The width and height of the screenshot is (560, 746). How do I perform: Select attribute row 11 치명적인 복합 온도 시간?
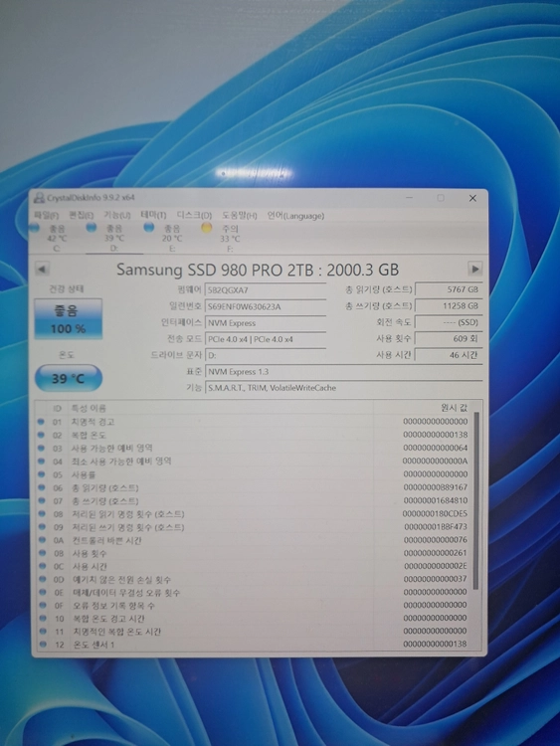[x=254, y=632]
